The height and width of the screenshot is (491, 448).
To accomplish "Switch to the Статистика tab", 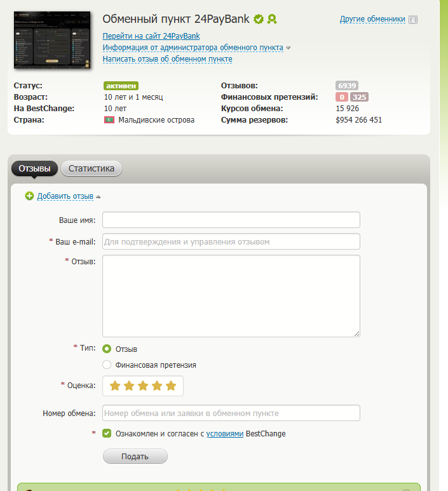I will point(91,168).
